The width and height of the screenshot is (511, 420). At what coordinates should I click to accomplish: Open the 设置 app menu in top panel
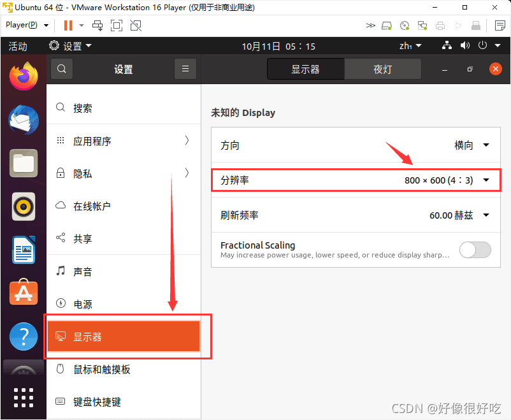coord(70,46)
